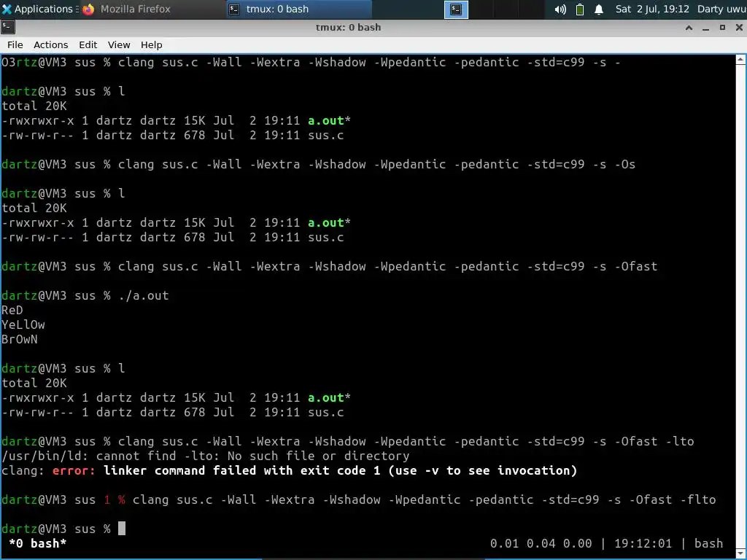Screen dimensions: 747x560
Task: Open the clock showing Sat 2 Jul, 19:12
Action: 652,9
